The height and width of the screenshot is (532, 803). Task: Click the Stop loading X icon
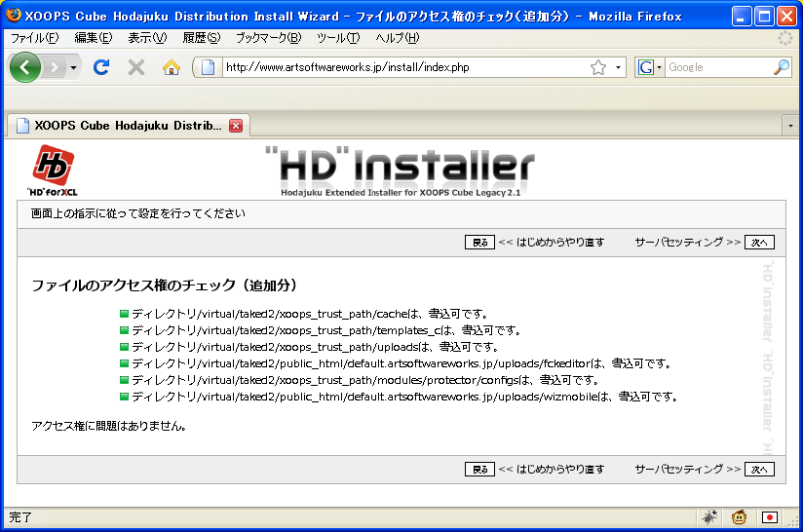point(136,67)
